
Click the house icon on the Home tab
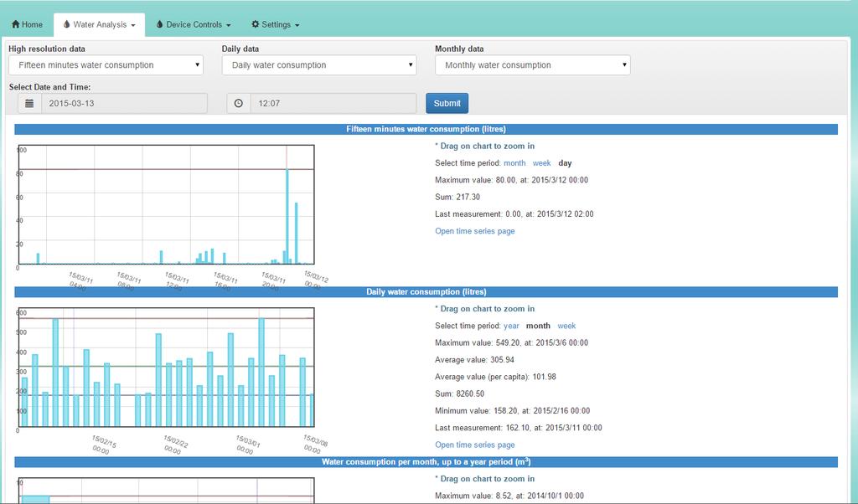(15, 24)
